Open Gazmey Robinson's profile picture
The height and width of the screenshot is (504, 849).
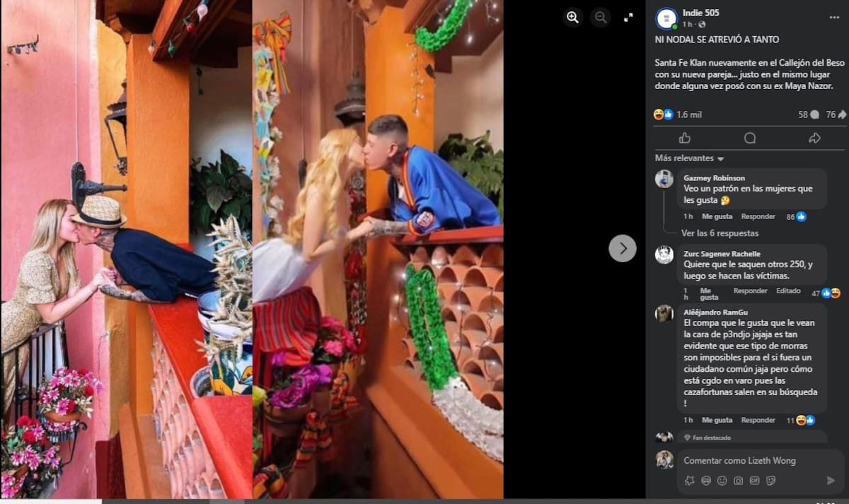[x=664, y=179]
